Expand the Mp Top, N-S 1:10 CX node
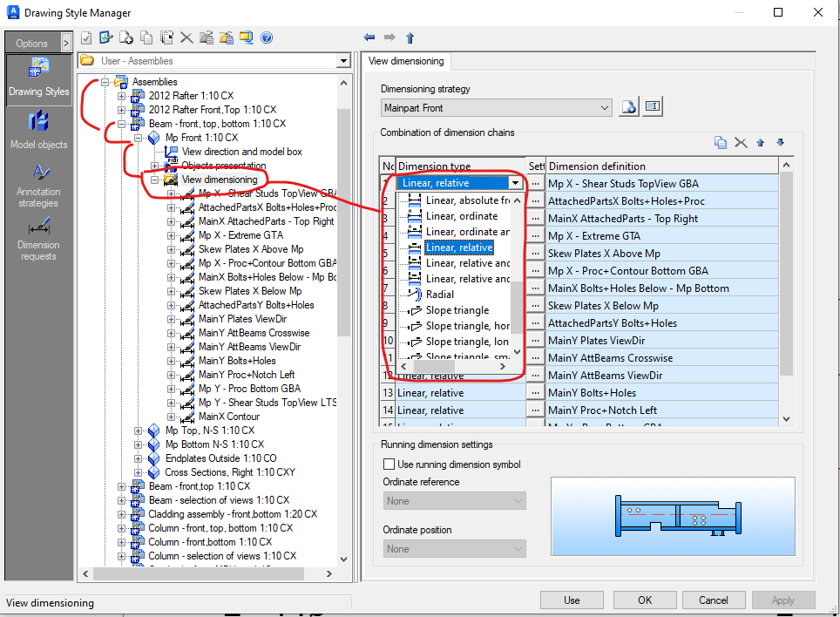The image size is (840, 617). 139,431
